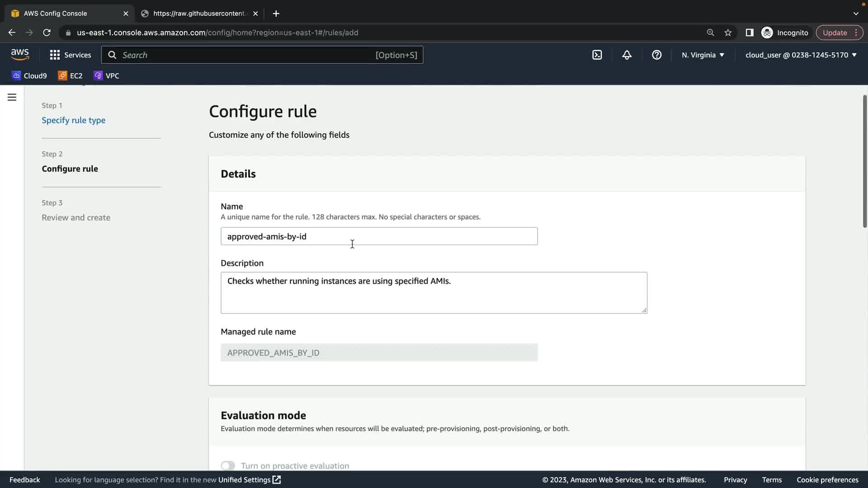Toggle Turn on proactive evaluation switch
The image size is (868, 488).
(x=228, y=465)
